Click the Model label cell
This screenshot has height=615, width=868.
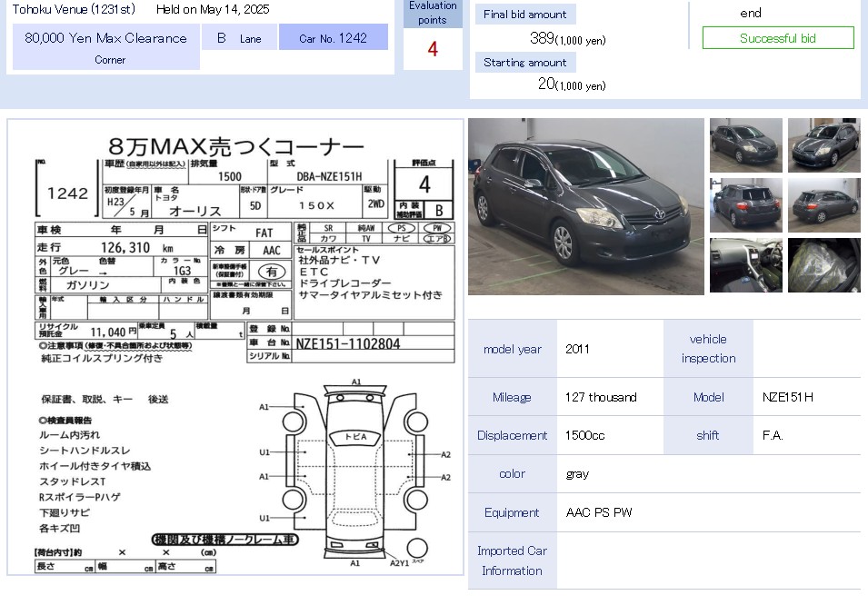pos(708,397)
